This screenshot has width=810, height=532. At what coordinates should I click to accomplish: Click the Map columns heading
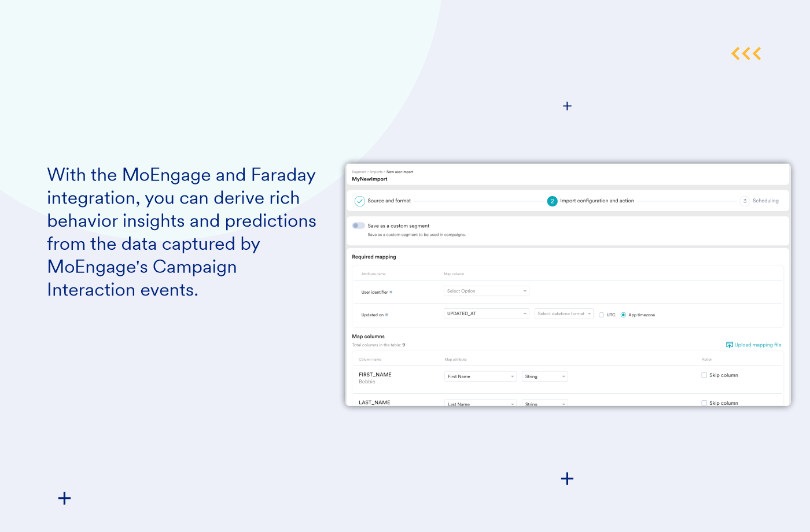click(368, 337)
